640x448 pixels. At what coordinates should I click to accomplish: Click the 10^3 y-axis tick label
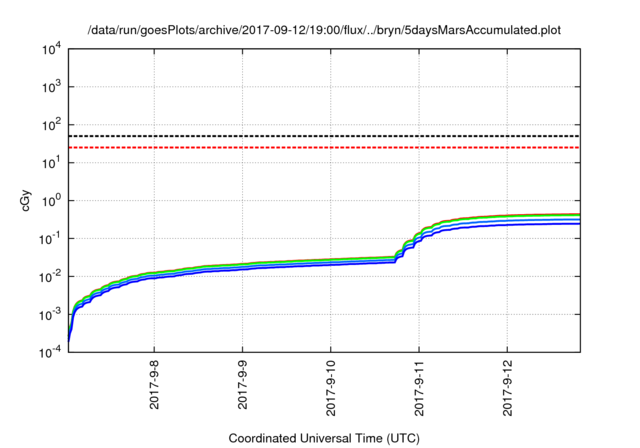coord(52,87)
